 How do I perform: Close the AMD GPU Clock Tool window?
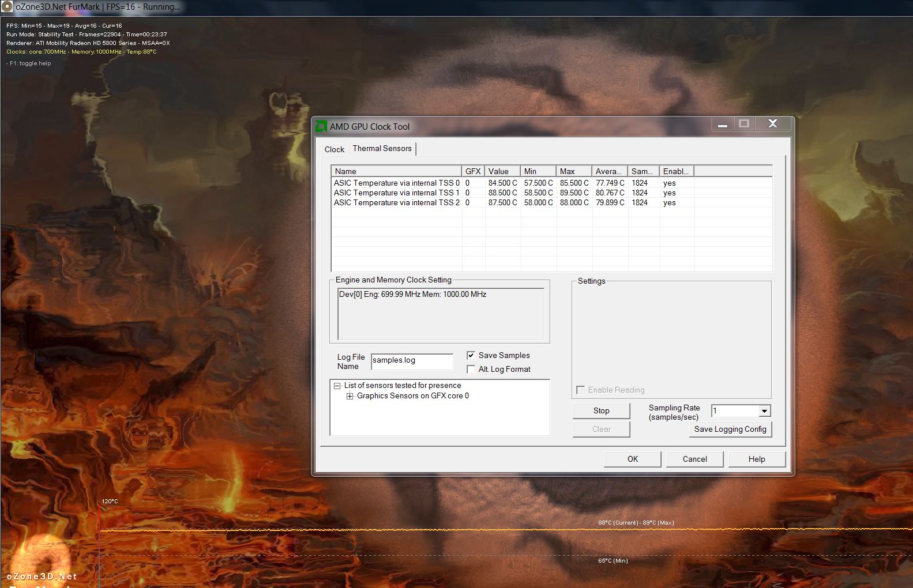pos(773,124)
